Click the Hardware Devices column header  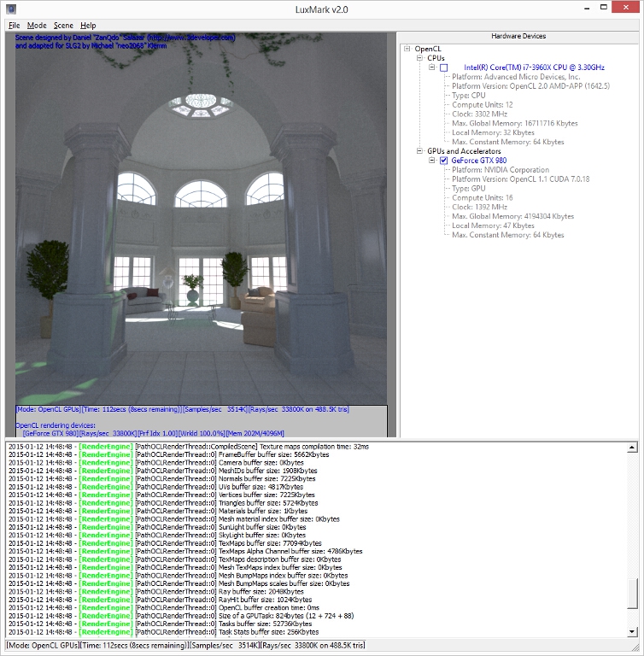click(x=519, y=36)
